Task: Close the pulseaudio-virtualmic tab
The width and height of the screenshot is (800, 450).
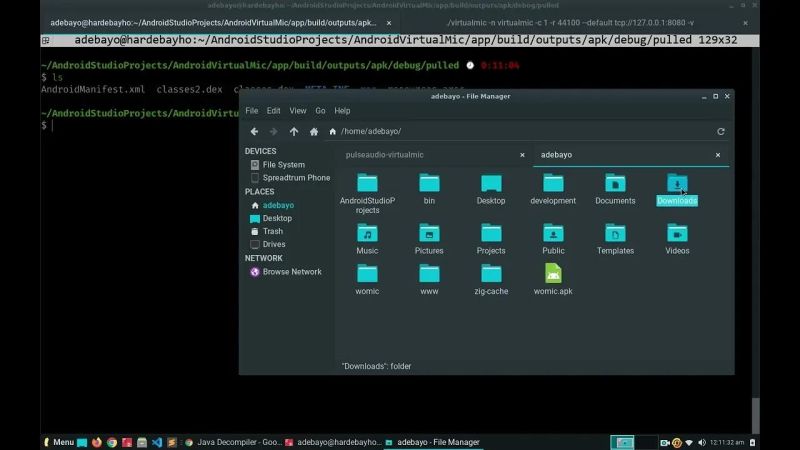Action: (x=522, y=155)
